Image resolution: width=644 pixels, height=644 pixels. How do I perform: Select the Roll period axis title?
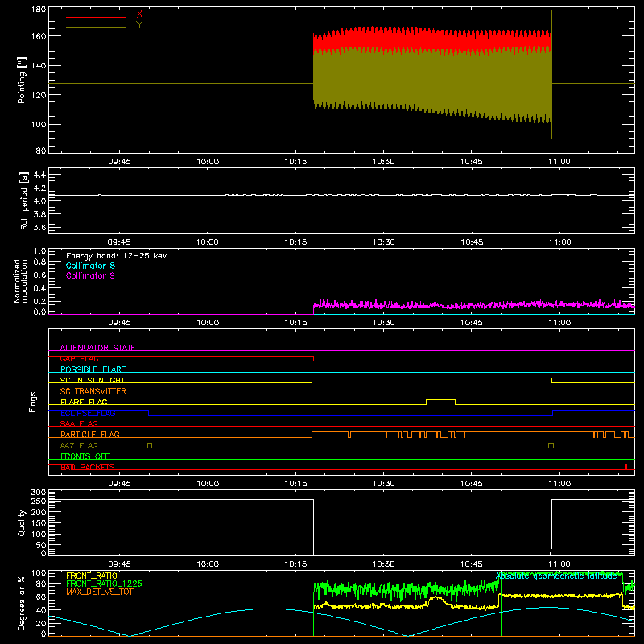24,200
